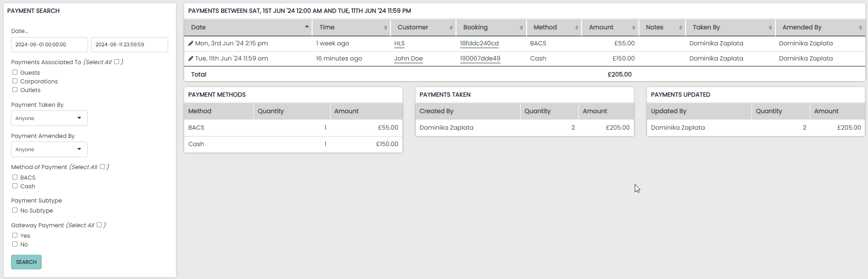Sort table by the Method column header
Screen dimensions: 868x279
pyautogui.click(x=545, y=27)
